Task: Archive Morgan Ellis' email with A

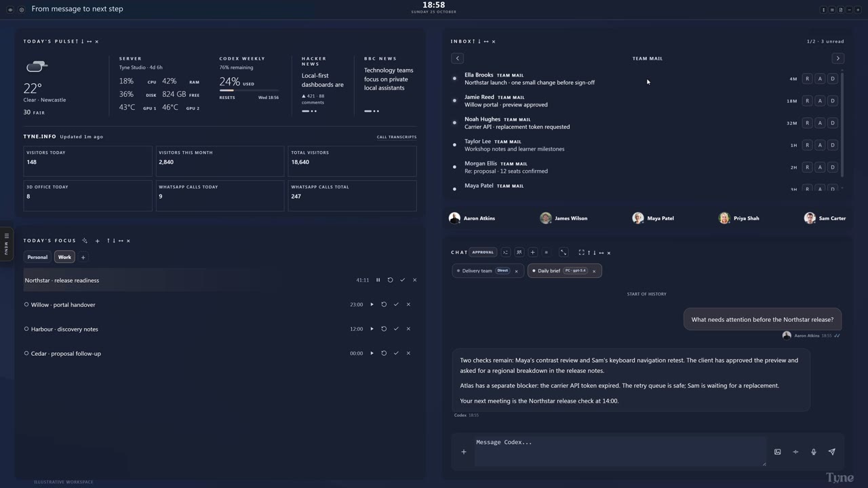Action: [820, 167]
